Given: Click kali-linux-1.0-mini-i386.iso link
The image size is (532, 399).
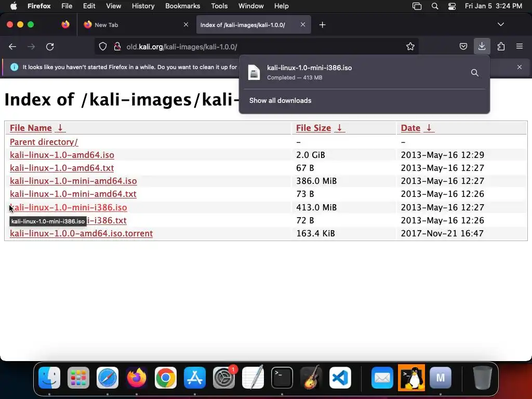Looking at the screenshot, I should (68, 207).
